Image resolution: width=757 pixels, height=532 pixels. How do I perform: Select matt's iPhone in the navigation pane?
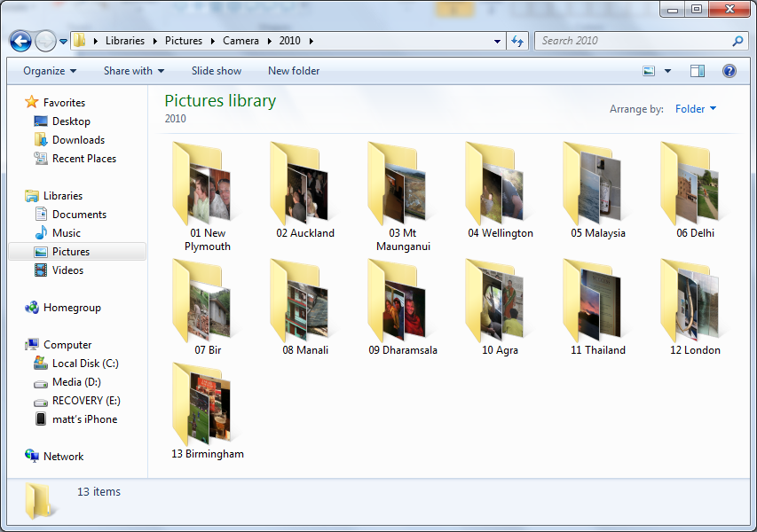tap(84, 419)
